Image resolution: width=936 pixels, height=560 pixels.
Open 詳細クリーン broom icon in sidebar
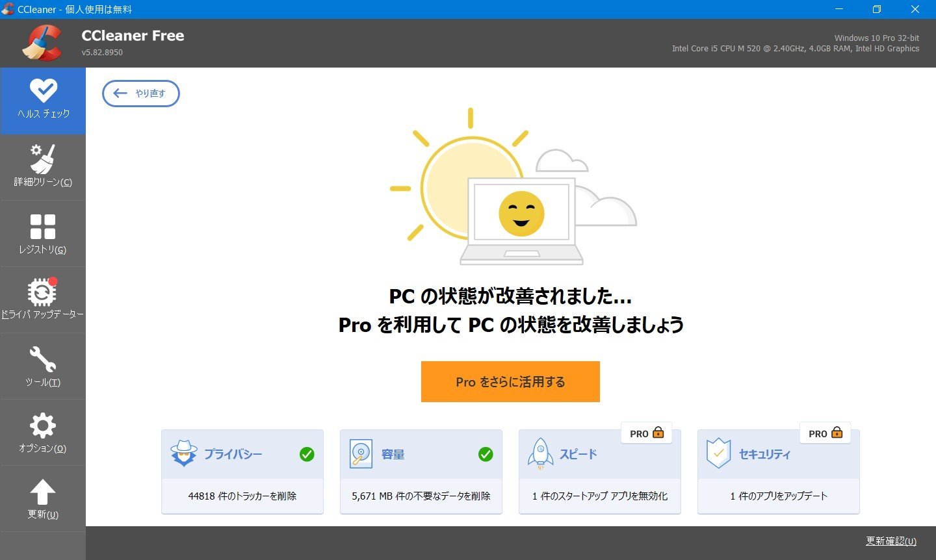(43, 159)
